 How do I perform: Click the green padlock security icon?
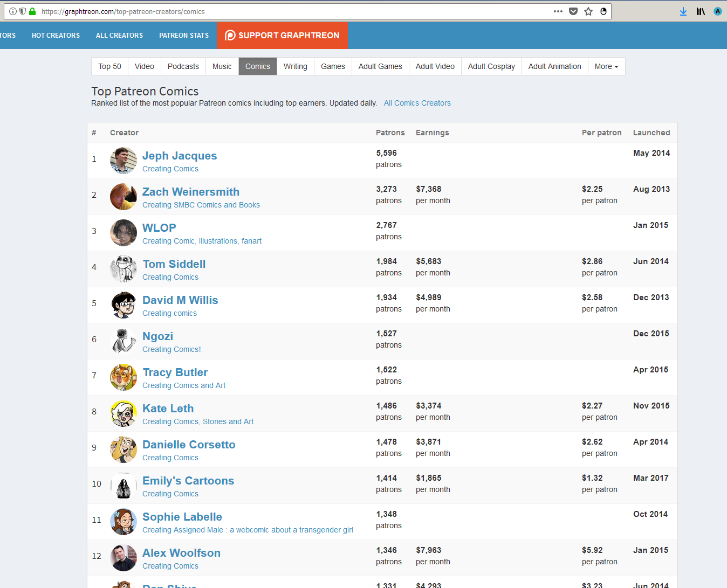(32, 11)
